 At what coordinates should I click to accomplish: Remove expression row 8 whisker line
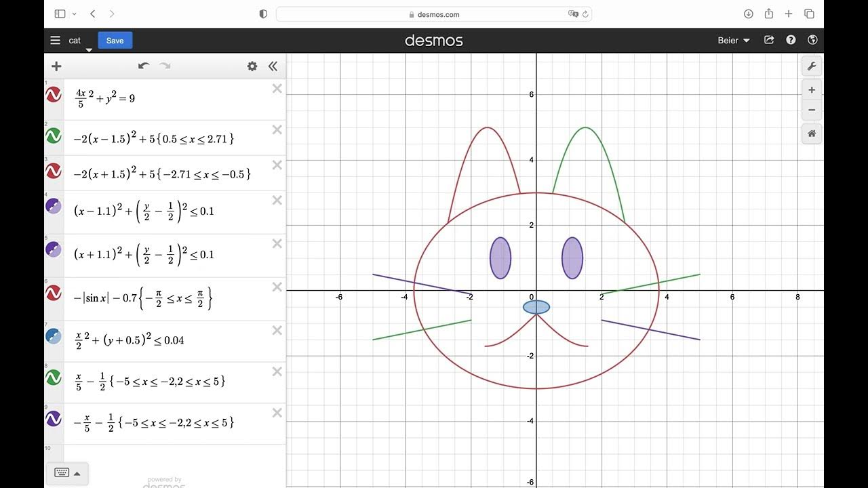coord(277,371)
